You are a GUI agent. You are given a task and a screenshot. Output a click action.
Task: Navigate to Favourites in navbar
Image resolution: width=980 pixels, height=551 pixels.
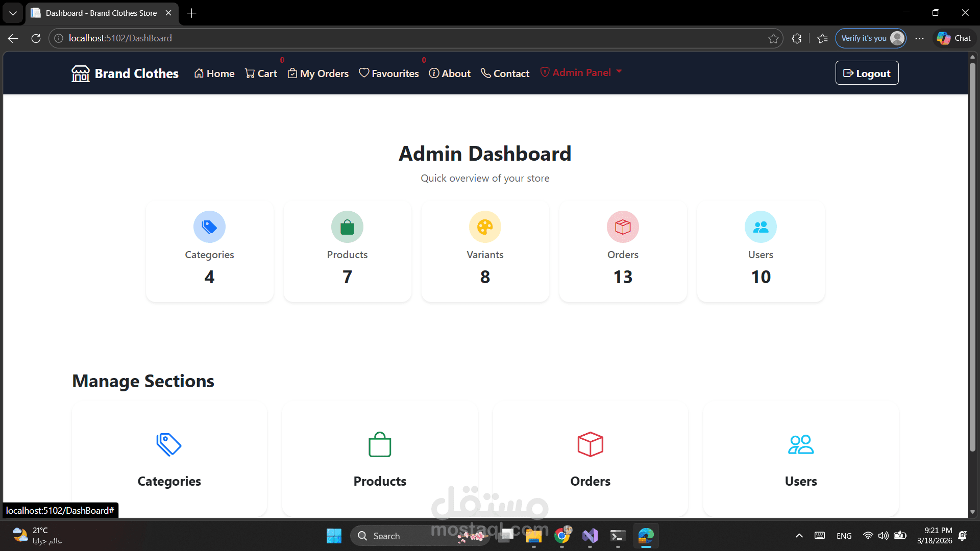(388, 73)
